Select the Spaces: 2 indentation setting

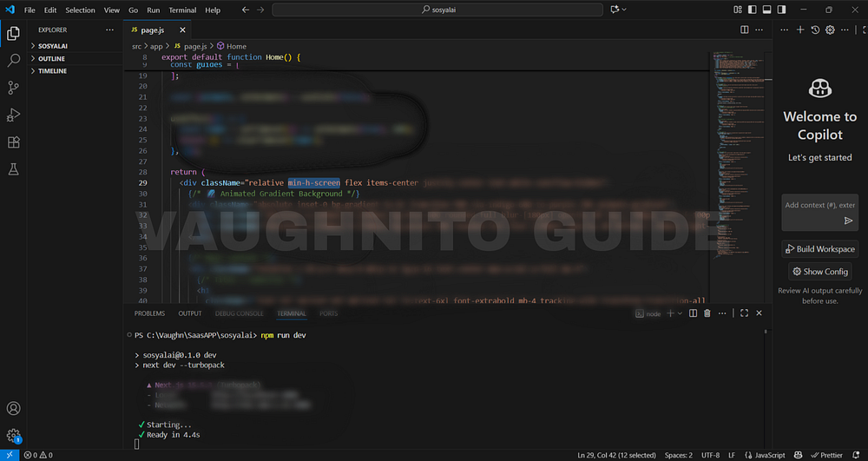[678, 455]
